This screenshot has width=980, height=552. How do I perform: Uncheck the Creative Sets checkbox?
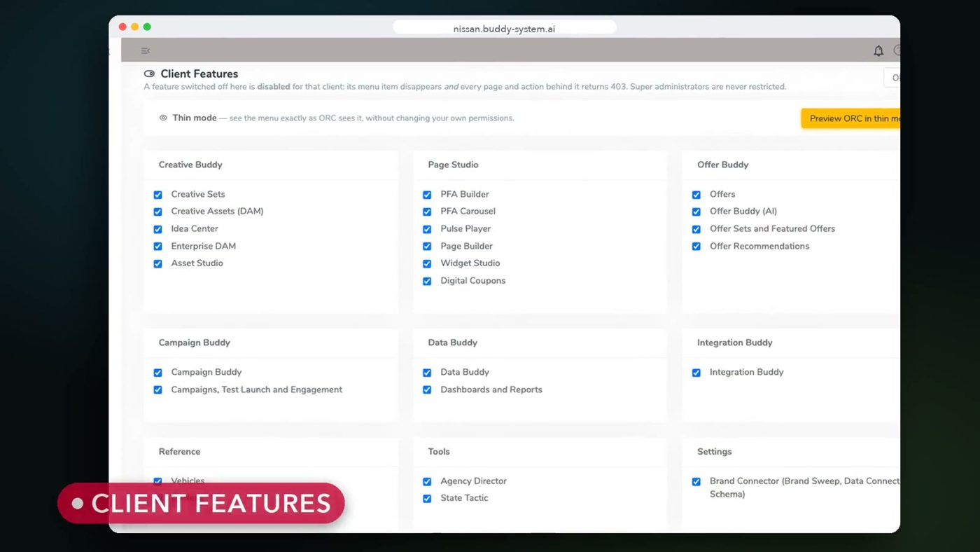pyautogui.click(x=157, y=195)
